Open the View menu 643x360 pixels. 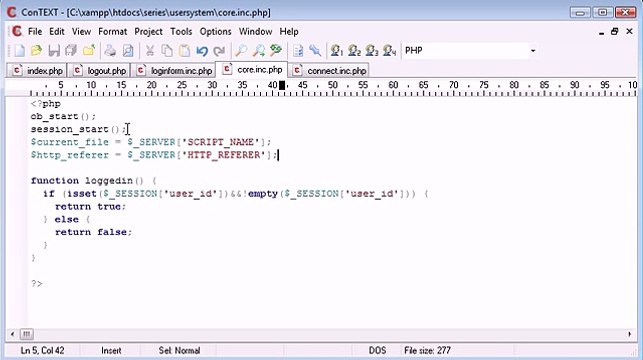(81, 32)
